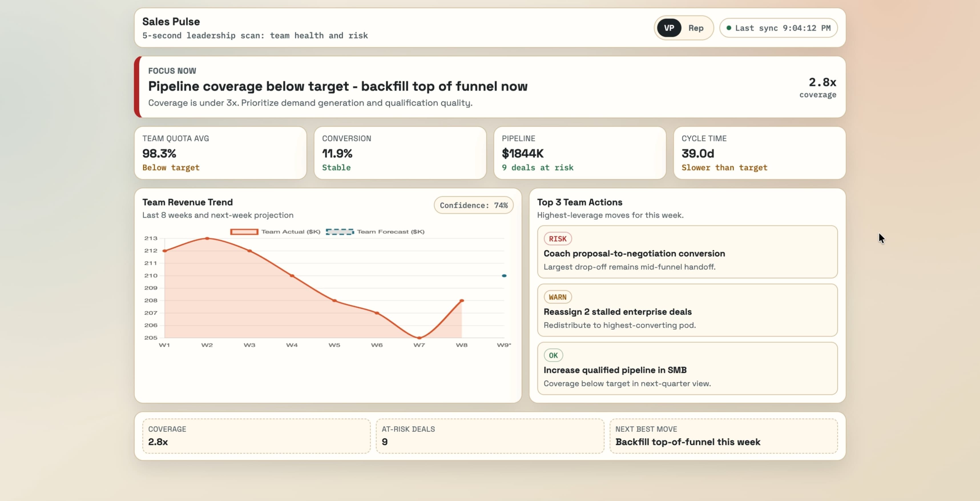Image resolution: width=980 pixels, height=501 pixels.
Task: Select the Cycle Time card
Action: tap(759, 153)
